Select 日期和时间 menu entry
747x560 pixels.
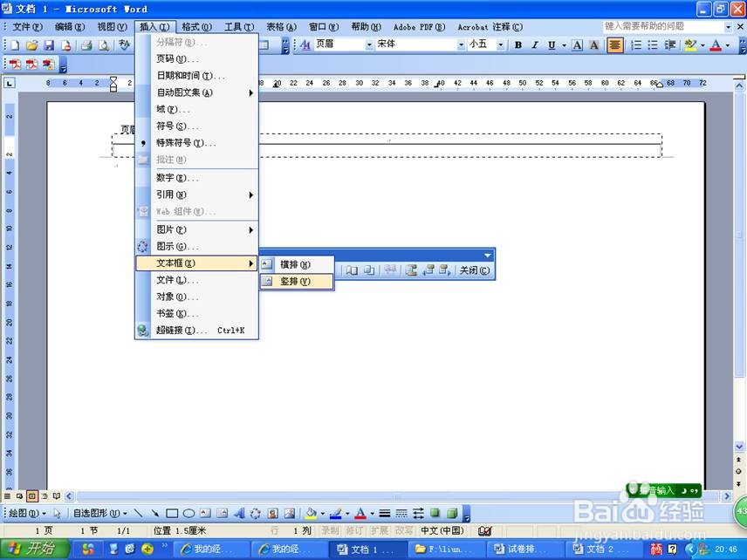196,76
